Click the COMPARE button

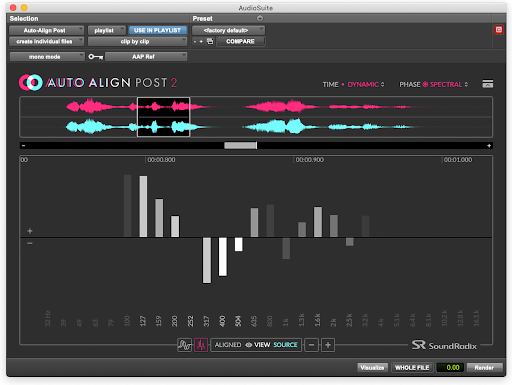point(240,41)
